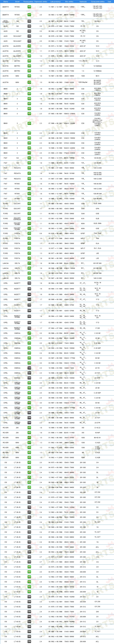Click the '12 A2D' engine code cell
Viewport: 114px width, 644px height.
[x=97, y=443]
